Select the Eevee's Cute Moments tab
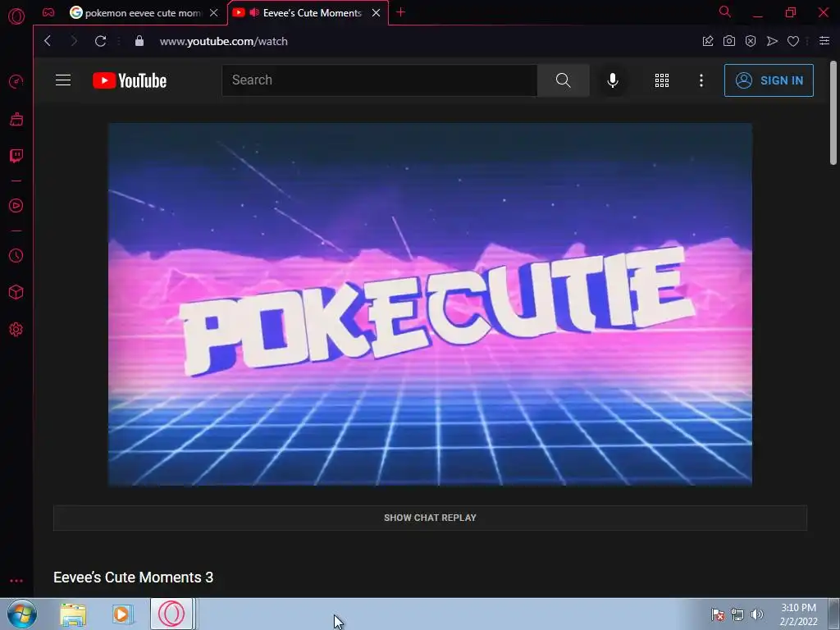 (312, 13)
